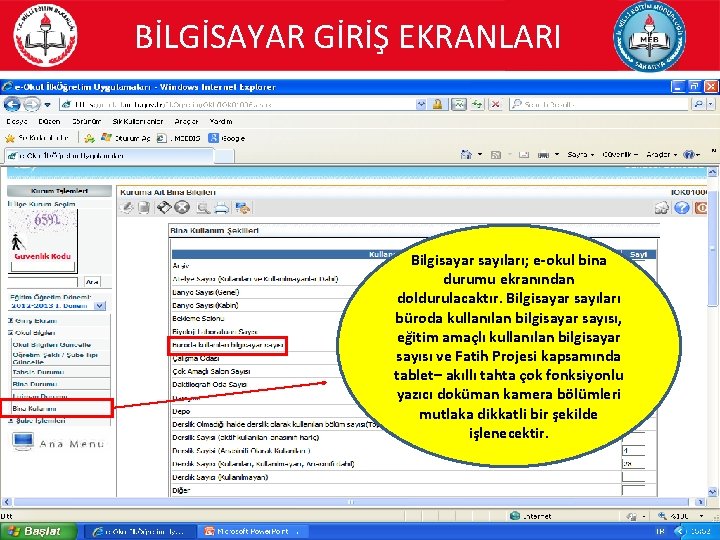Viewport: 720px width, 540px height.
Task: Open the Görünüm menu
Action: click(86, 122)
